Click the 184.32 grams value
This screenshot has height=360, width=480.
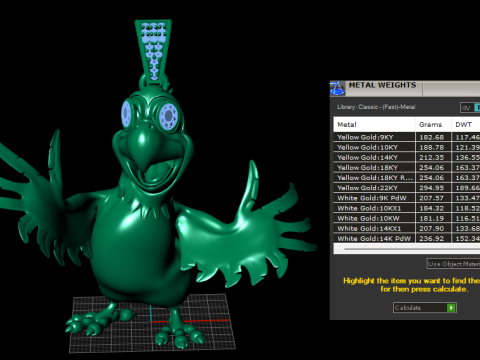click(432, 208)
